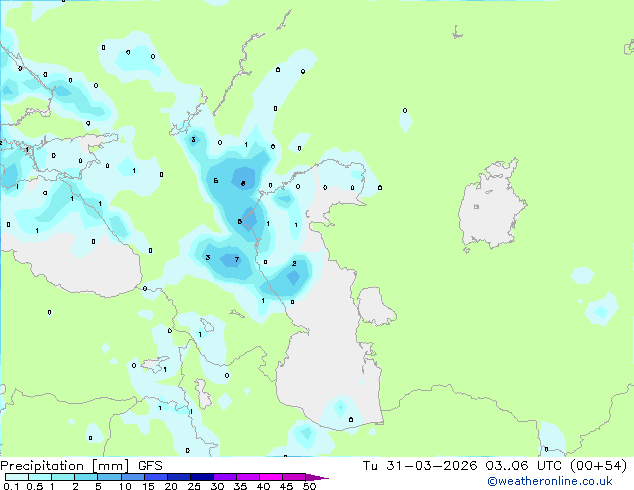Click the 10–15 mm legend color swatch
This screenshot has height=490, width=634.
(x=132, y=477)
